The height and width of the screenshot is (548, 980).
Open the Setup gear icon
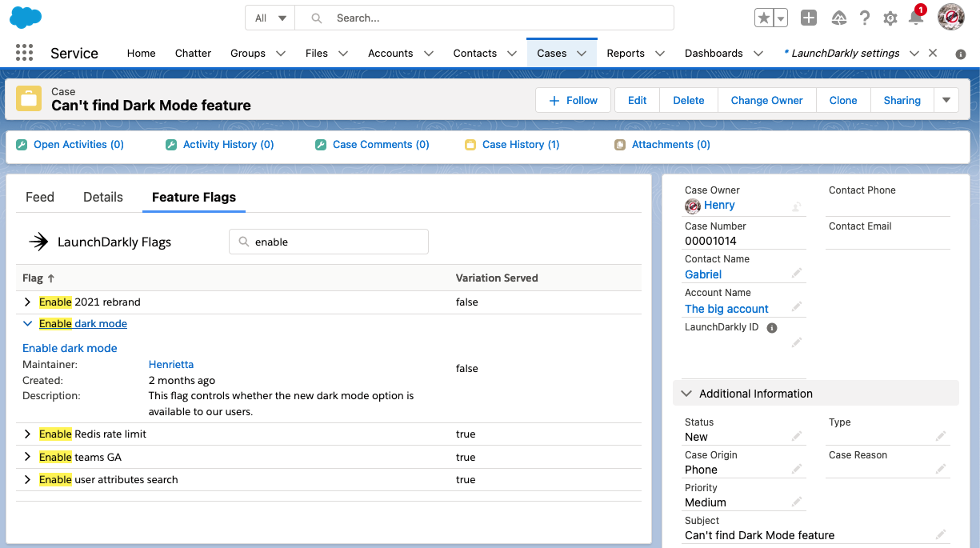point(890,18)
